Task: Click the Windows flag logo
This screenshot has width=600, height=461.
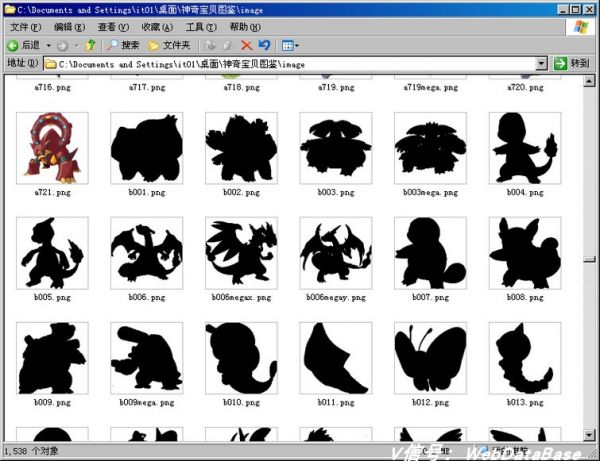Action: 581,27
